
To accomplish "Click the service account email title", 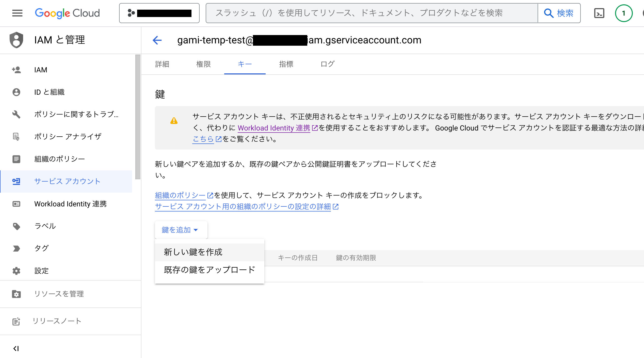I will [299, 40].
